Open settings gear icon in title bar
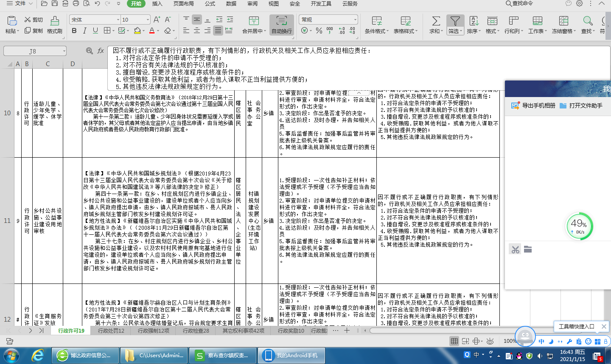The width and height of the screenshot is (611, 364). (579, 3)
